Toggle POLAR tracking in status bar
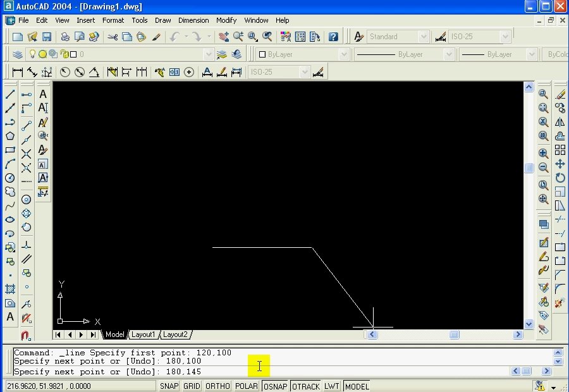Screen dimensions: 569x392 (x=247, y=386)
